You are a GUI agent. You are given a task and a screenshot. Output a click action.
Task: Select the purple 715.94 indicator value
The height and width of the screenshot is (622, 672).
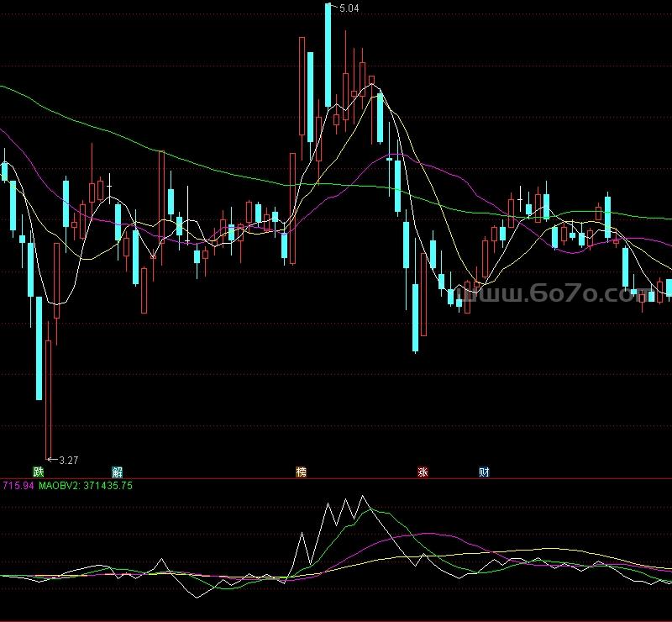[18, 486]
